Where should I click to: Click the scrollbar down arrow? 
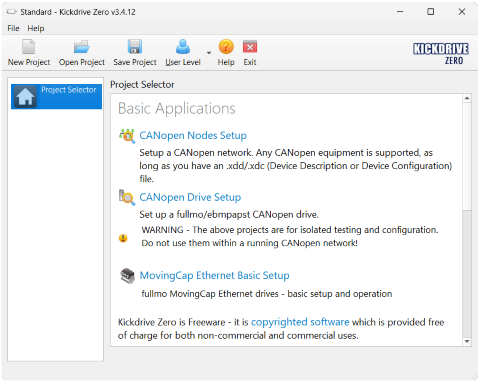(467, 342)
